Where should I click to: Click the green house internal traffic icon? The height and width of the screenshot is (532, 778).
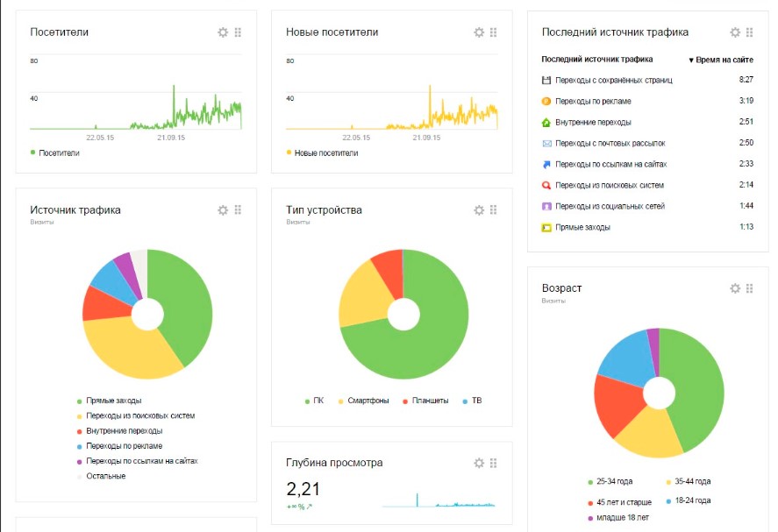[546, 123]
